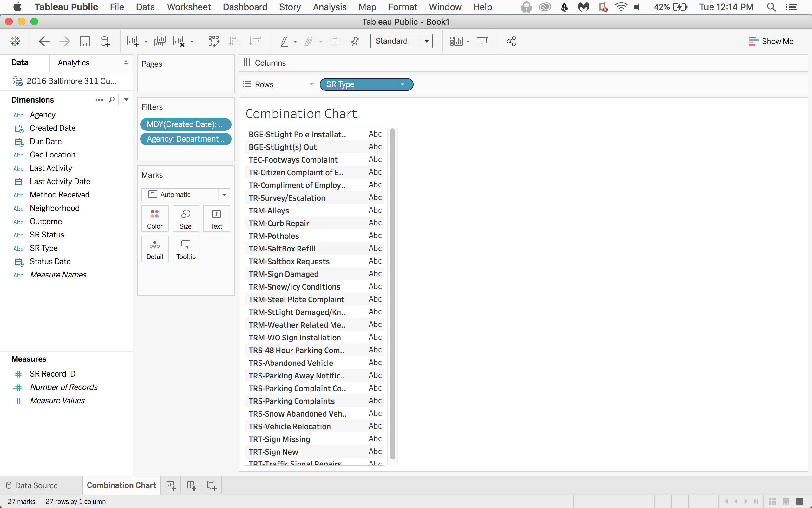
Task: Click the Swap Rows and Columns icon
Action: (214, 41)
